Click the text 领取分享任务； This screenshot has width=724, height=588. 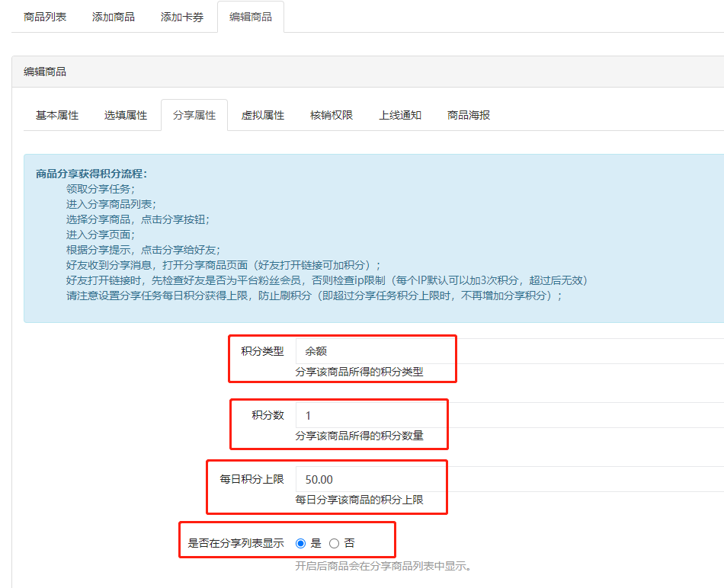click(x=101, y=189)
